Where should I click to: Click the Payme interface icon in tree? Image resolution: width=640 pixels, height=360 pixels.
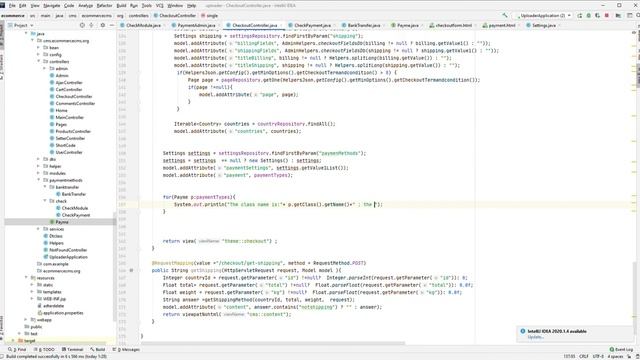click(x=52, y=222)
